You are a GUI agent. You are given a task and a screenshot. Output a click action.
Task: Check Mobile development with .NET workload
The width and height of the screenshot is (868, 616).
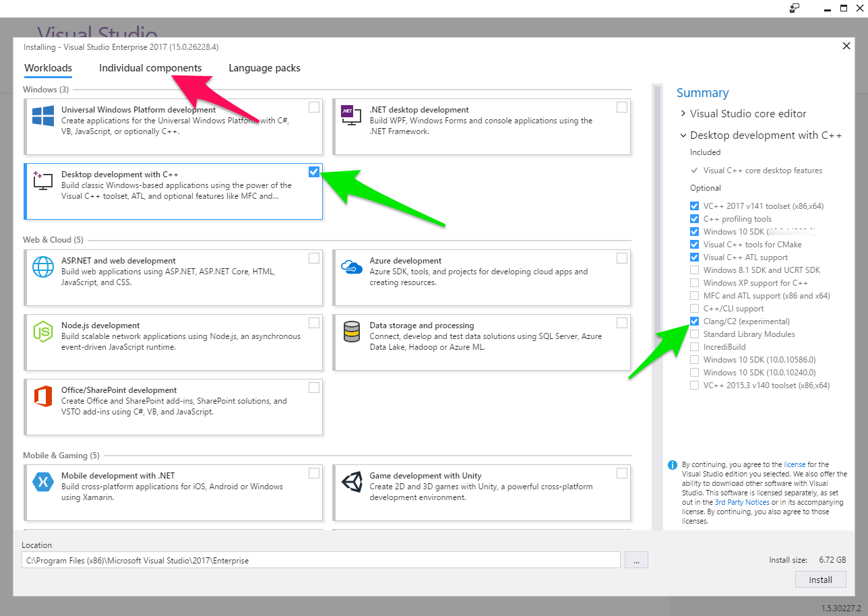click(314, 473)
